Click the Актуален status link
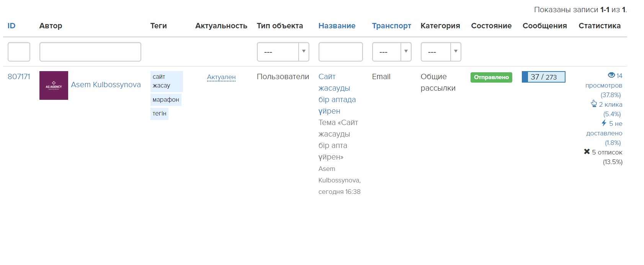 click(x=221, y=77)
